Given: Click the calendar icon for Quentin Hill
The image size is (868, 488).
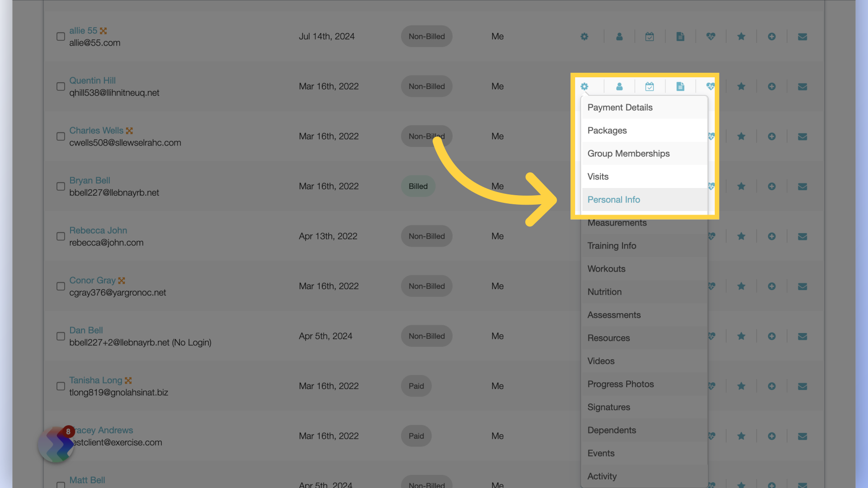Looking at the screenshot, I should (651, 86).
